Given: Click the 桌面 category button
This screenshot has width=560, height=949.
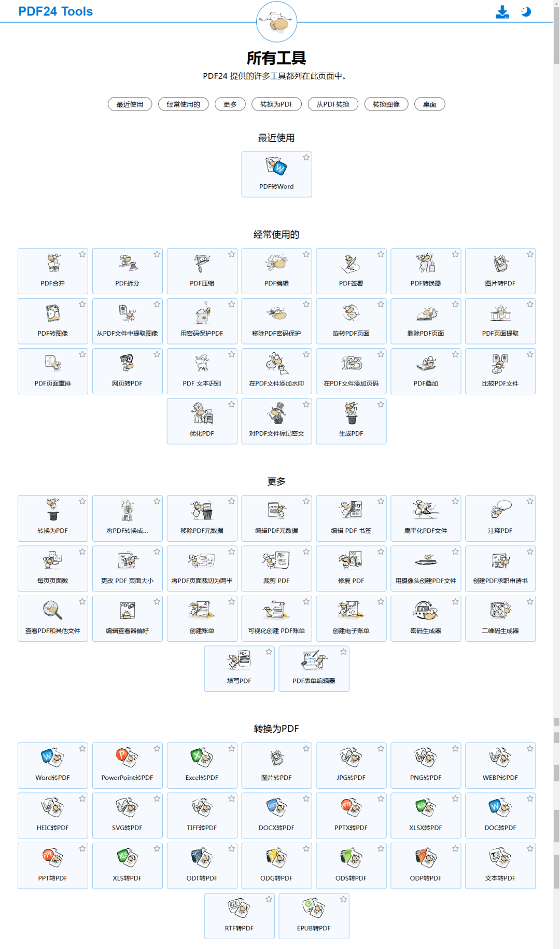Looking at the screenshot, I should (x=429, y=104).
